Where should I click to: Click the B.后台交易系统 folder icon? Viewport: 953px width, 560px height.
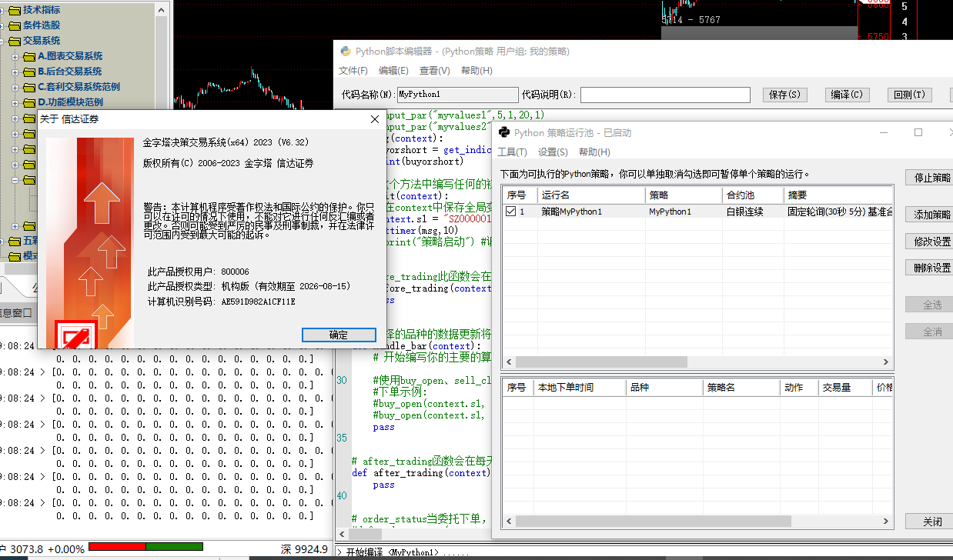pyautogui.click(x=30, y=72)
